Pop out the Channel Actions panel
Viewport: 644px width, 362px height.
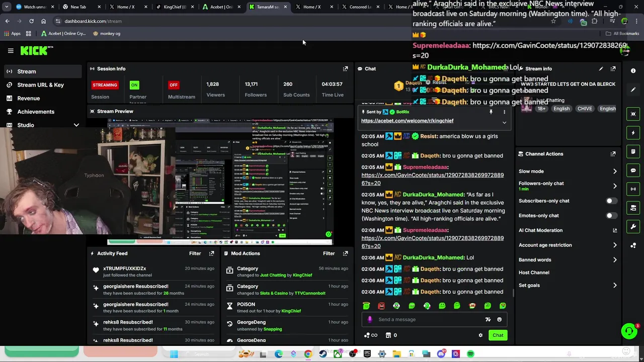pyautogui.click(x=613, y=154)
